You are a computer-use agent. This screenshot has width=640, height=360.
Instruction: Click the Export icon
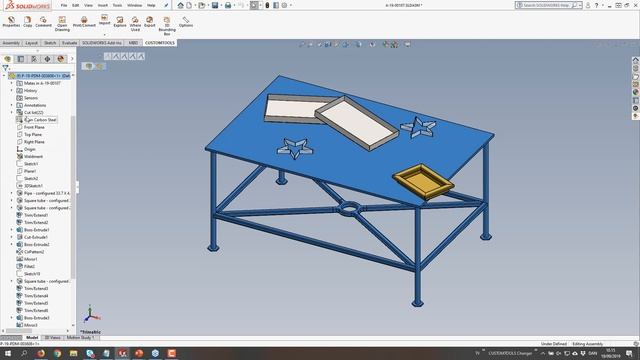tap(150, 19)
